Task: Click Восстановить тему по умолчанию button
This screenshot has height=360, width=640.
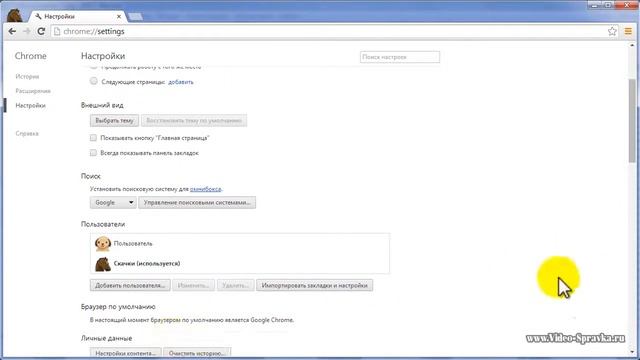Action: coord(194,121)
